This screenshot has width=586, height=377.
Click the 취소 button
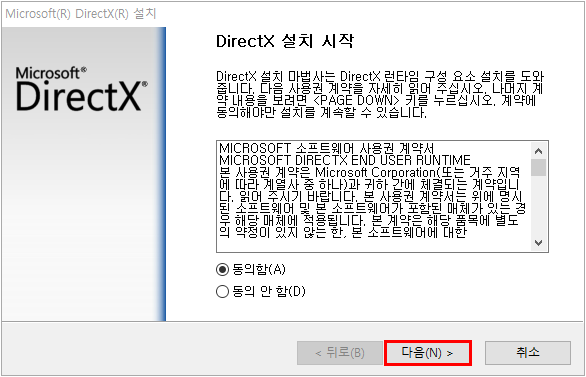pos(528,352)
